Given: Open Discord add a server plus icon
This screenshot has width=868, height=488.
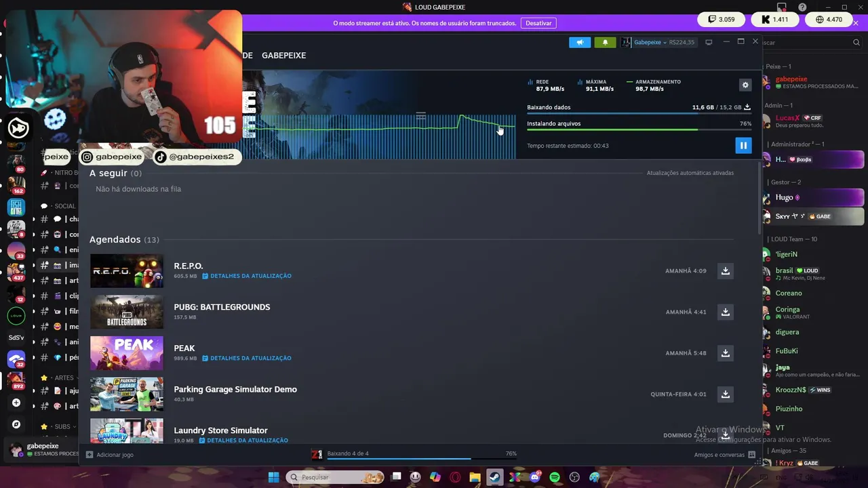Looking at the screenshot, I should coord(16,403).
